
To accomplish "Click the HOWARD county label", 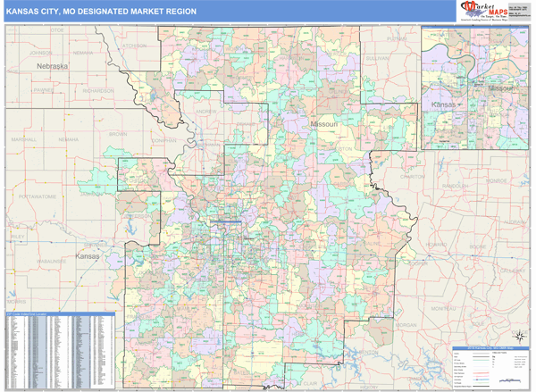I will point(436,245).
